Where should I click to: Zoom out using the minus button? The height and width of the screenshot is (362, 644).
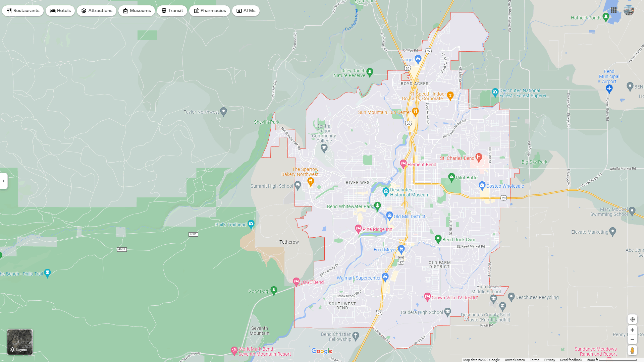click(632, 340)
